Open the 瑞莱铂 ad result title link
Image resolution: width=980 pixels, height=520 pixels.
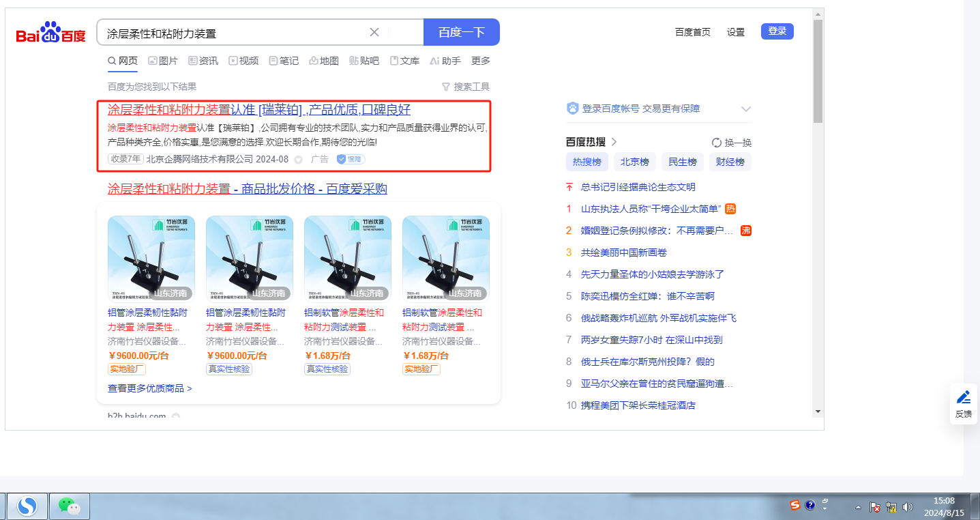259,110
